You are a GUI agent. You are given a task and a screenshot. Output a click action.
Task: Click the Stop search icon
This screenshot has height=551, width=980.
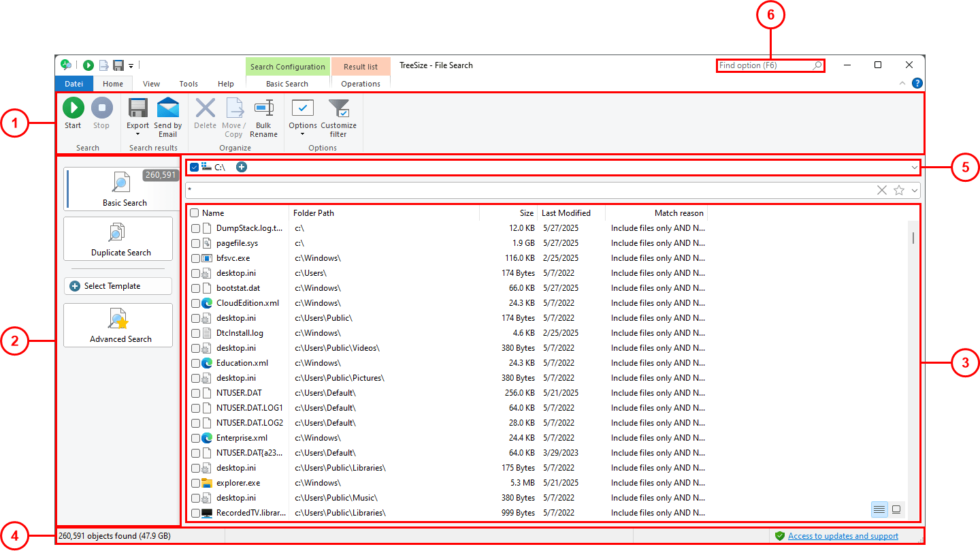(x=101, y=108)
